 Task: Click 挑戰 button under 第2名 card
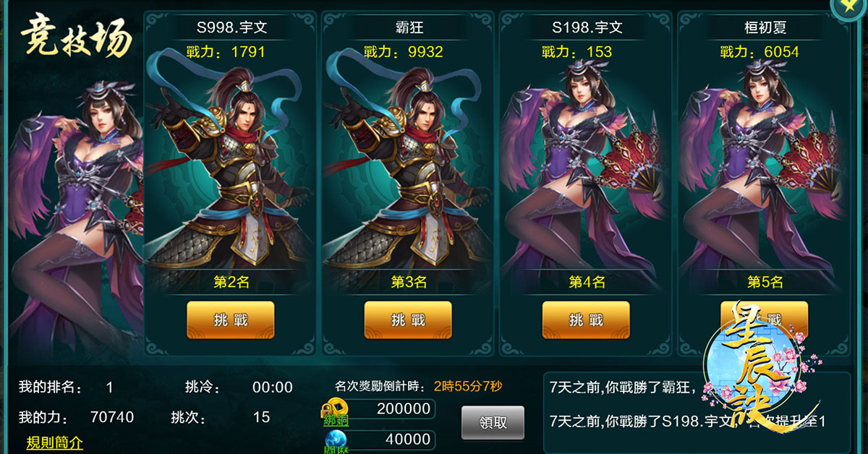pyautogui.click(x=231, y=320)
